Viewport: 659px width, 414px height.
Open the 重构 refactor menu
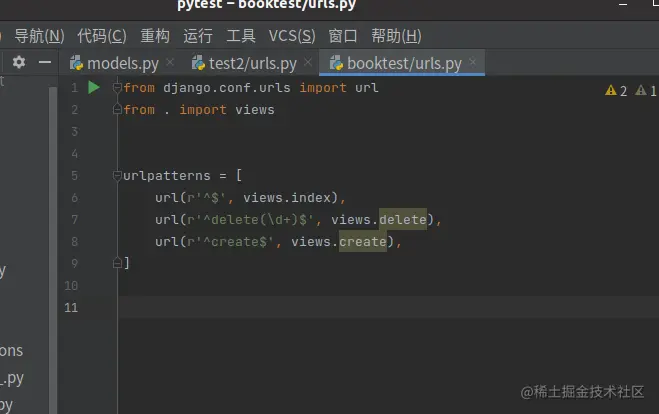tap(155, 36)
